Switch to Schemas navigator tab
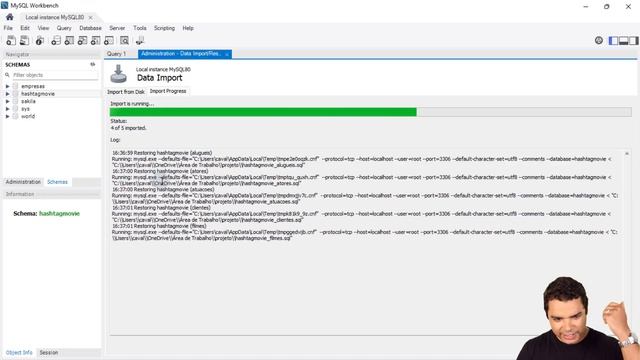 pyautogui.click(x=57, y=182)
